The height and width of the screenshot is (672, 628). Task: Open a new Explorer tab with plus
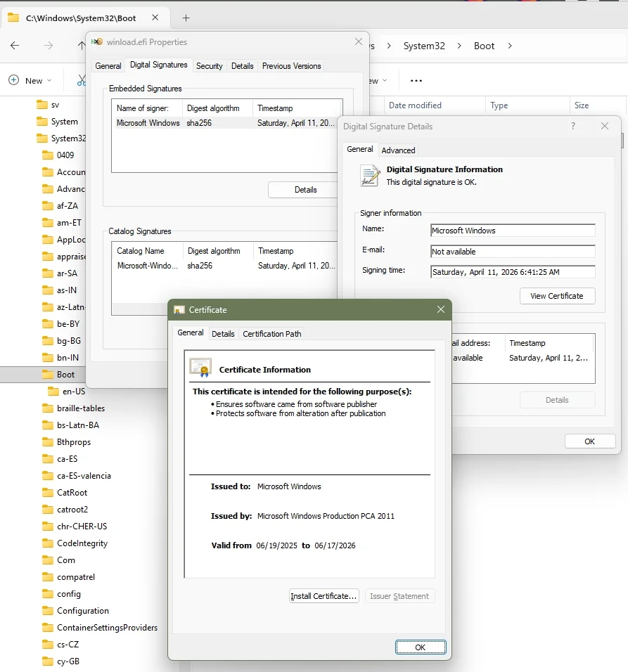point(186,18)
